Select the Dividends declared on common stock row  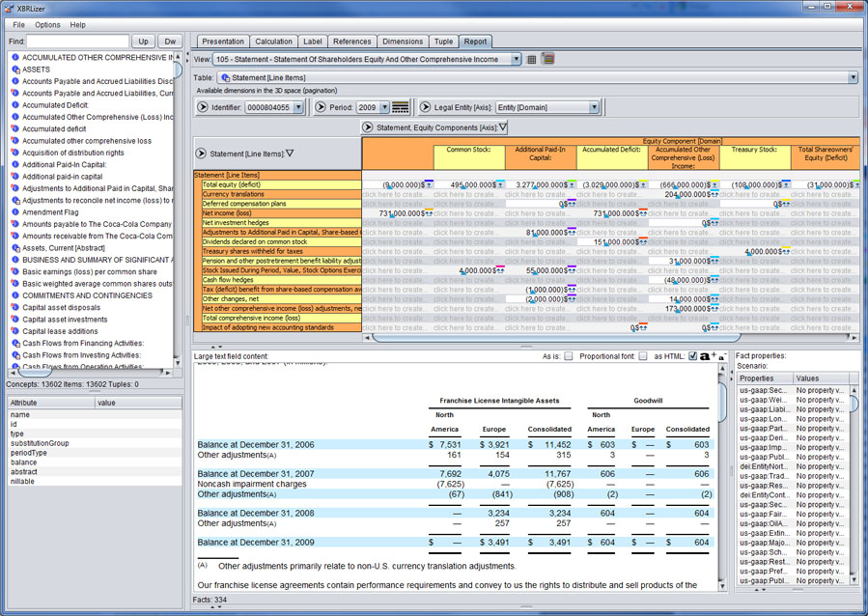pos(282,241)
